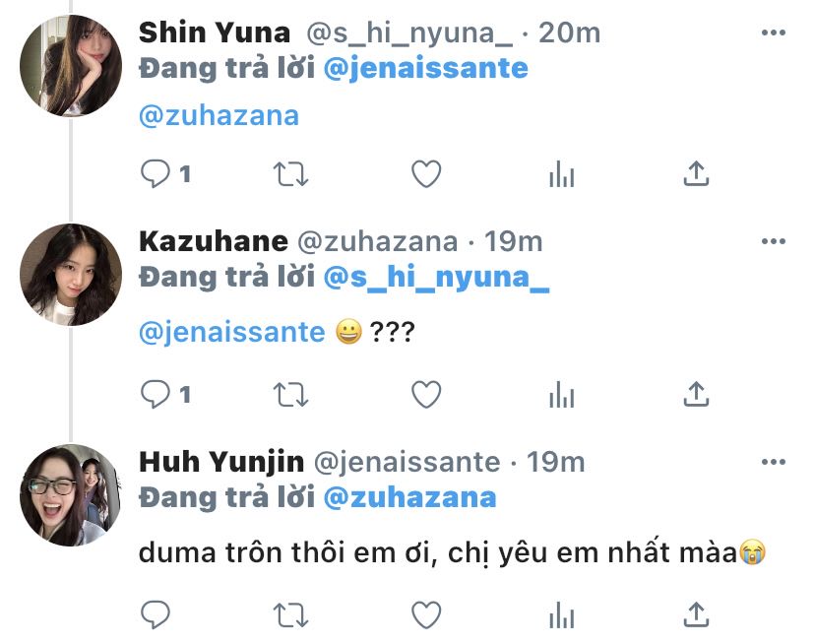Retweet Shin Yuna's tweet

(x=290, y=174)
